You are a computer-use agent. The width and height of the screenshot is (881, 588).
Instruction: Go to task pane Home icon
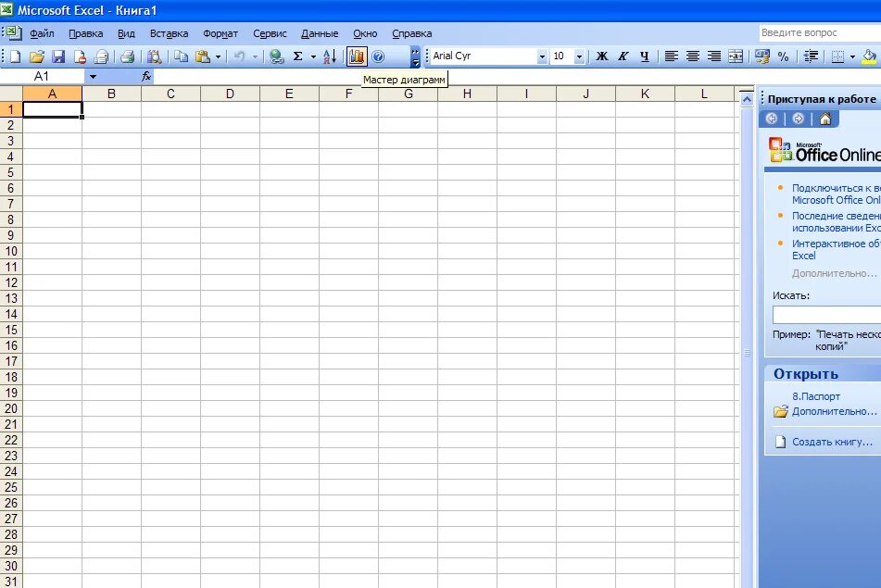point(825,119)
